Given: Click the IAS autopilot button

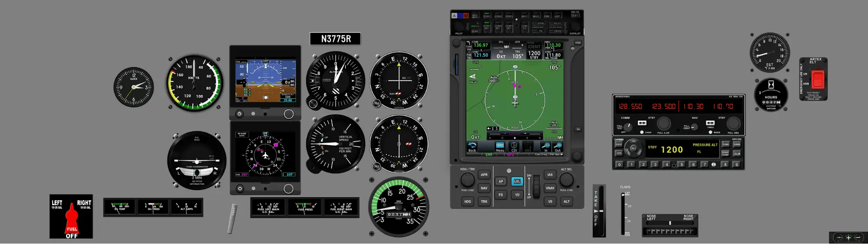Looking at the screenshot, I should [550, 175].
